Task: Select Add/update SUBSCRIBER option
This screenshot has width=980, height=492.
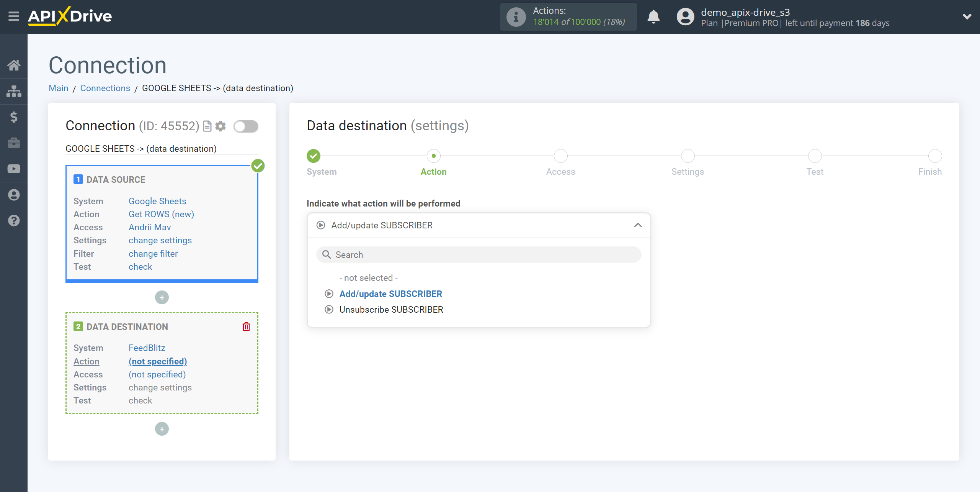Action: 390,294
